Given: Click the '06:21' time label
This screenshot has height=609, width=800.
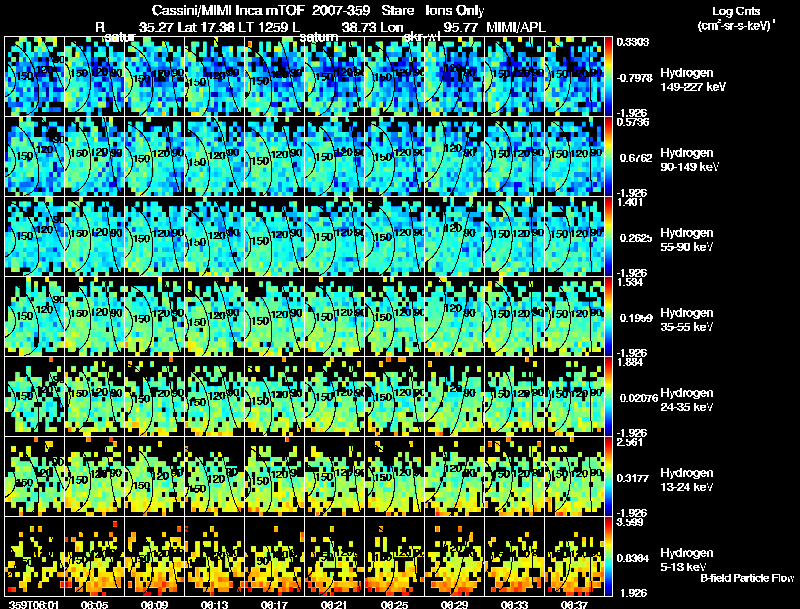Looking at the screenshot, I should click(x=334, y=604).
